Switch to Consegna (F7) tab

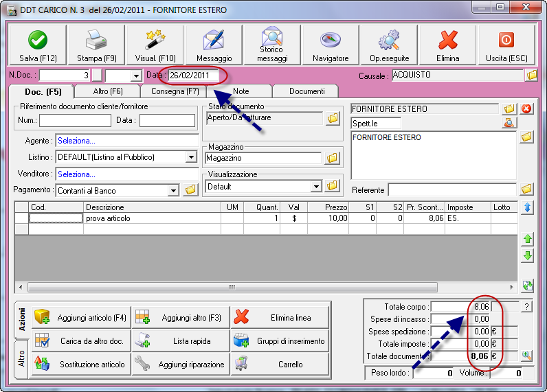pyautogui.click(x=175, y=91)
